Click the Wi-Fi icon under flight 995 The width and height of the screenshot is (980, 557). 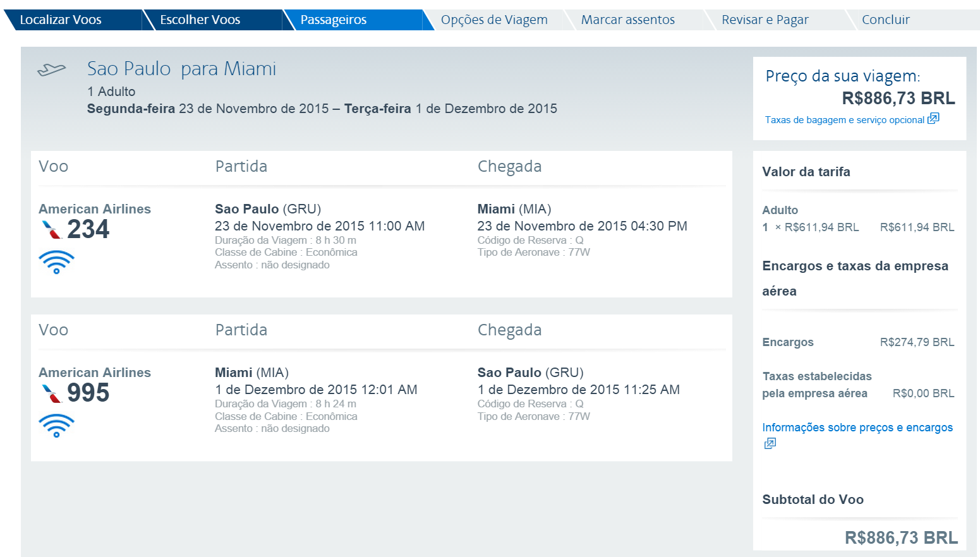pyautogui.click(x=56, y=426)
